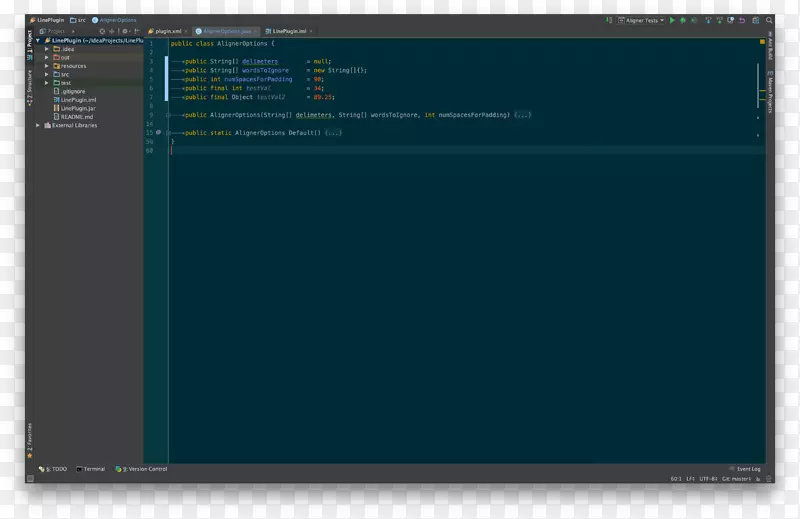Switch to the plugin.xml editor tab
Viewport: 800px width, 519px height.
point(164,32)
